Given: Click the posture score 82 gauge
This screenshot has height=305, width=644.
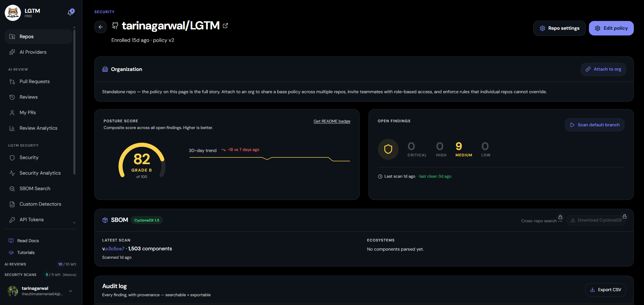Looking at the screenshot, I should tap(142, 161).
